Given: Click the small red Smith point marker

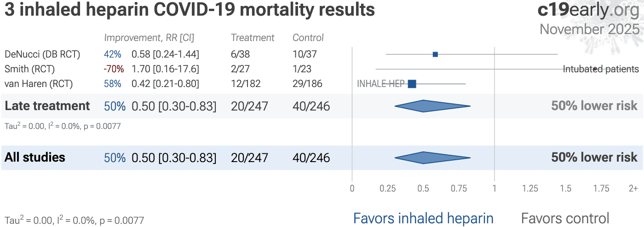Looking at the screenshot, I should (595, 69).
